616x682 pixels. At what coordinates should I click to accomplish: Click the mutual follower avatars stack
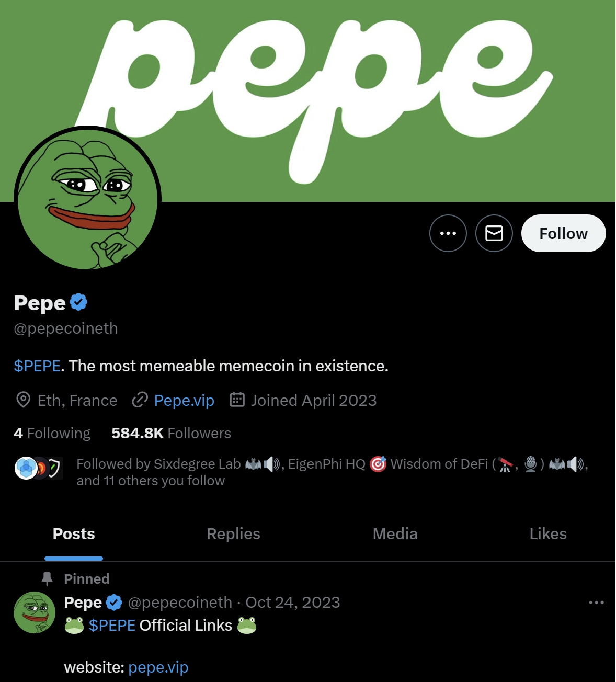38,468
